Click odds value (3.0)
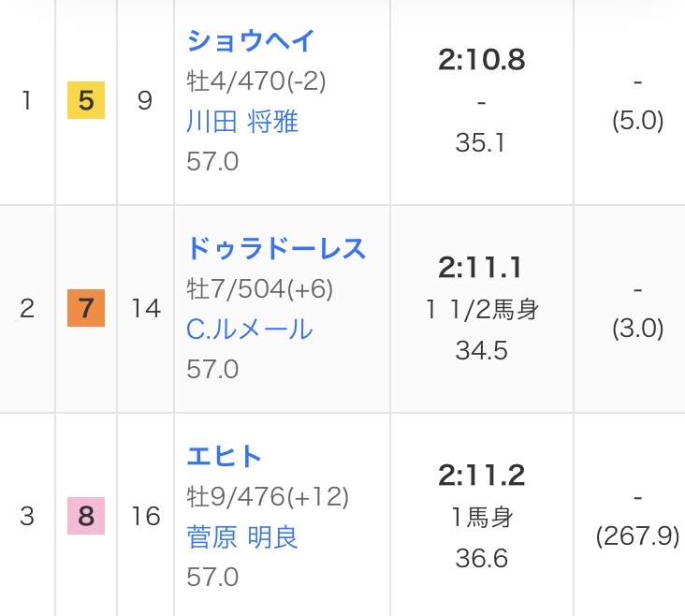 pyautogui.click(x=637, y=329)
